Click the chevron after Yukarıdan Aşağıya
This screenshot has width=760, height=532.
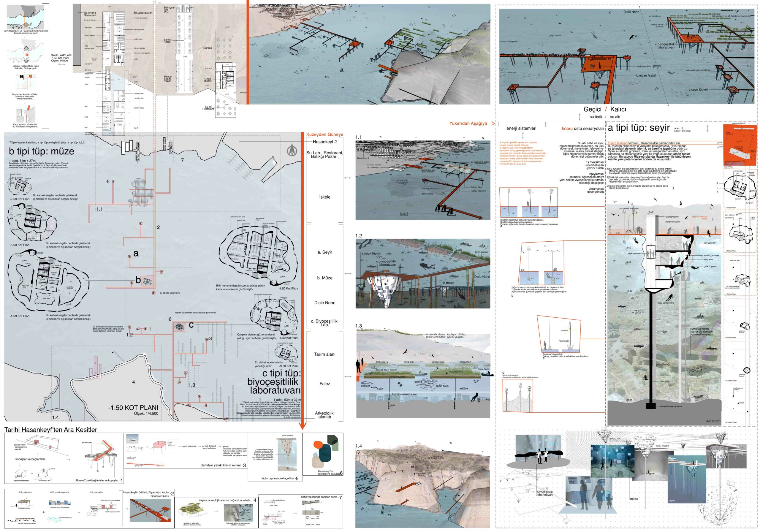(493, 123)
